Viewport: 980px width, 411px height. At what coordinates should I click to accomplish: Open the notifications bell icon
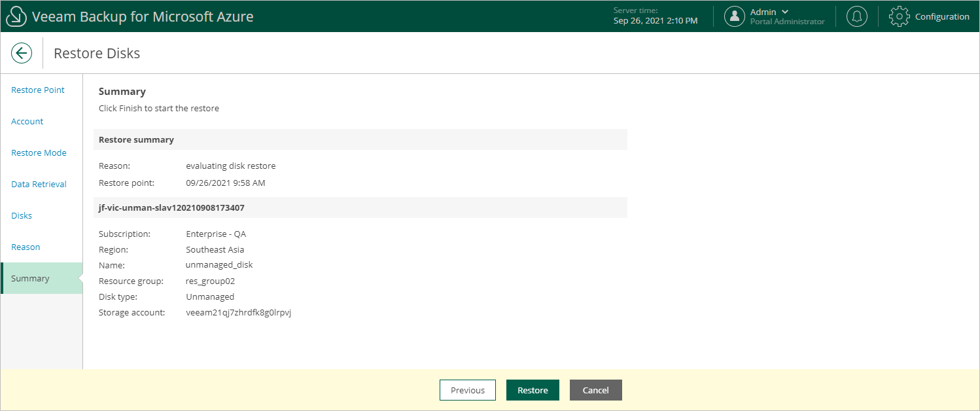coord(857,16)
